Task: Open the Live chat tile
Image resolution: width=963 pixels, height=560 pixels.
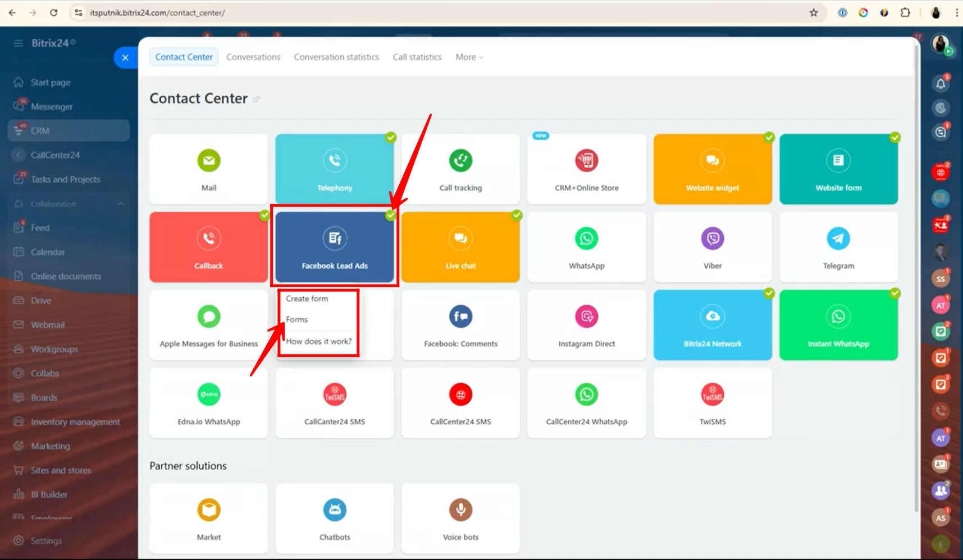Action: (460, 247)
